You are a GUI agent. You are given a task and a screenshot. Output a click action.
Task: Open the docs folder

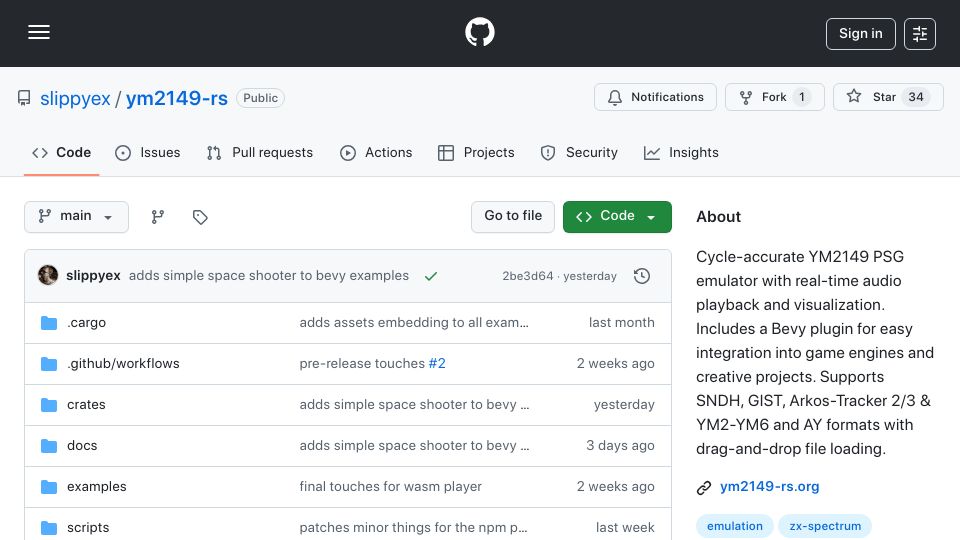coord(82,446)
